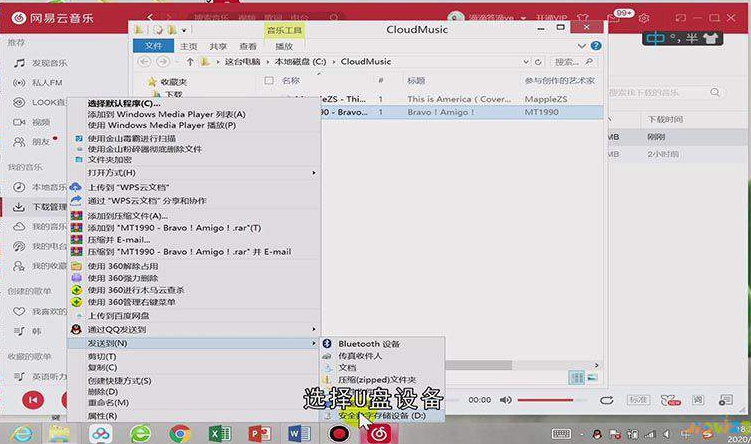Open the 播放 ribbon tab
The image size is (751, 444).
coord(284,46)
